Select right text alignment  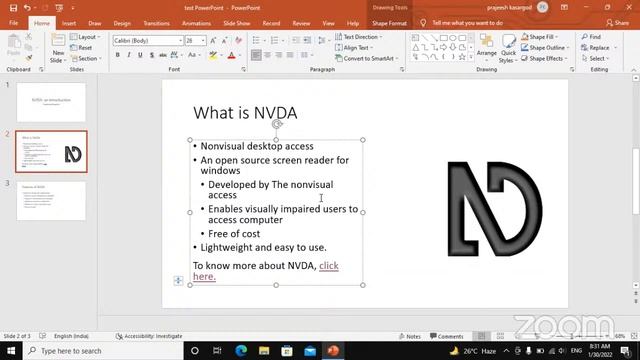(x=279, y=55)
